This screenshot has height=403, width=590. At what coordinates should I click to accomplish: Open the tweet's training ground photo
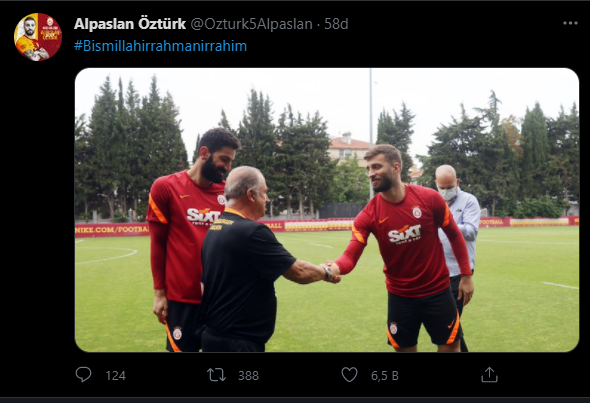[x=327, y=210]
